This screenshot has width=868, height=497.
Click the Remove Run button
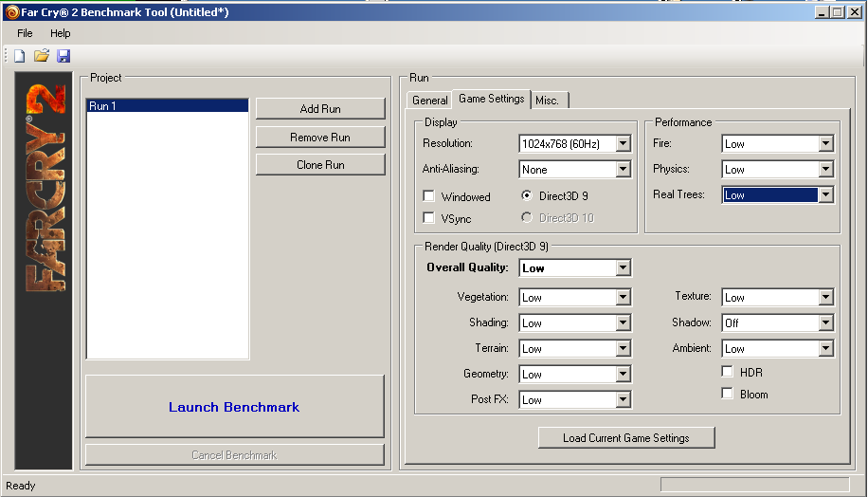coord(320,138)
